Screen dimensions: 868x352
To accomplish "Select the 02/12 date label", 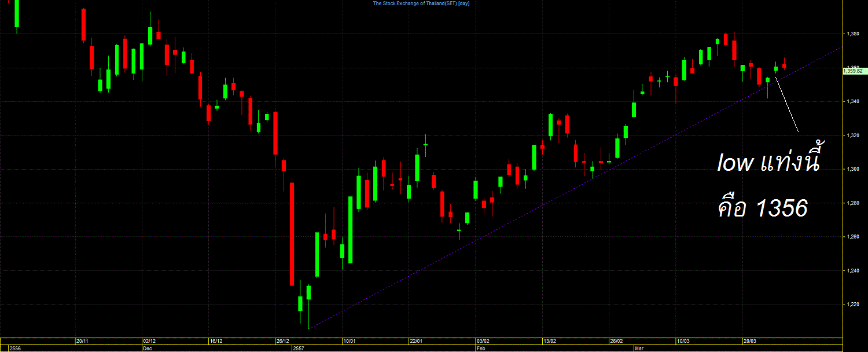I will [149, 341].
